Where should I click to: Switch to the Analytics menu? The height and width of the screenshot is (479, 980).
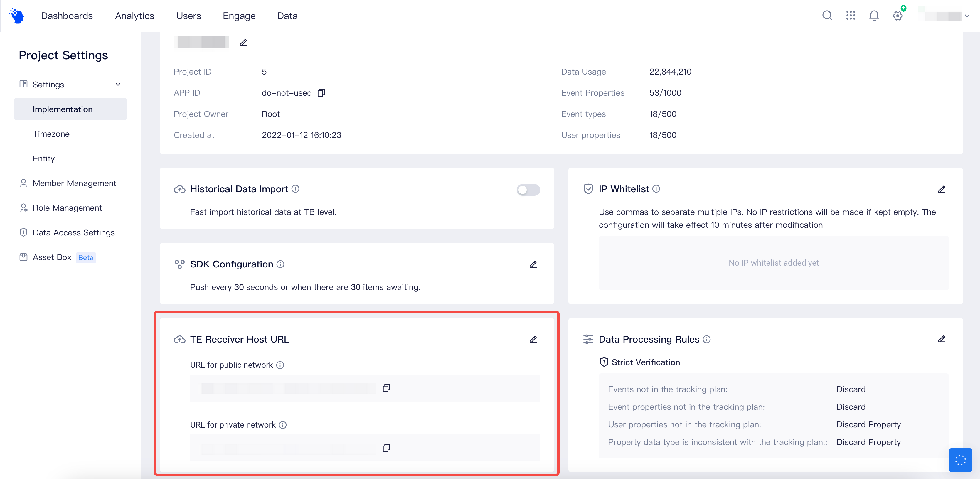[134, 16]
